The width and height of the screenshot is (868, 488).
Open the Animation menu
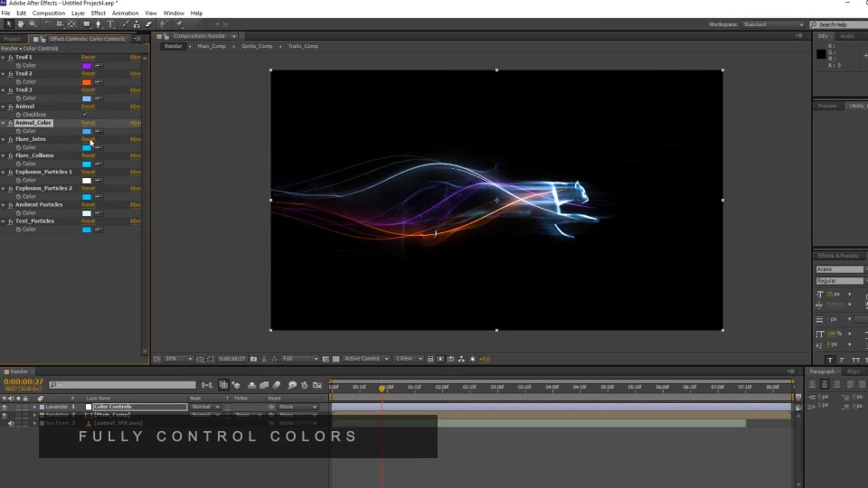click(x=125, y=13)
